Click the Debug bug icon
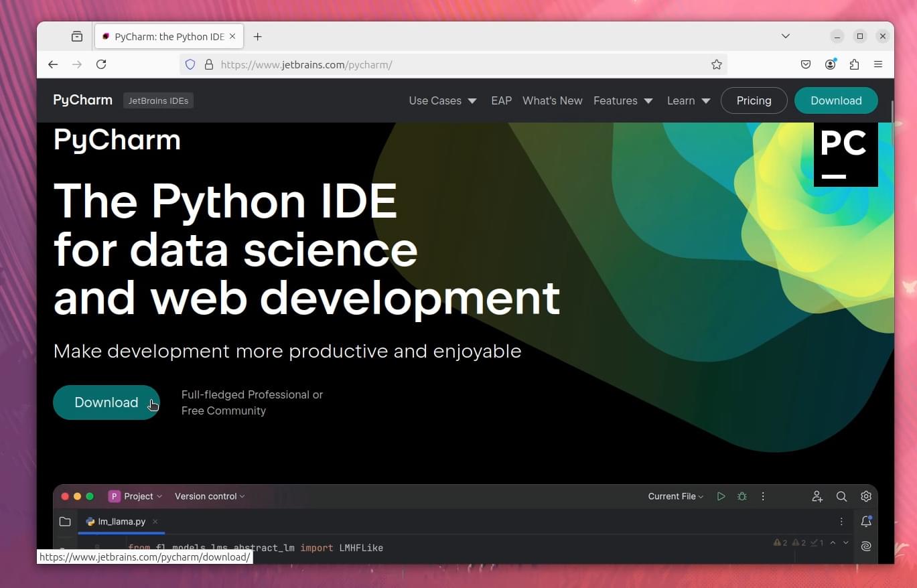 pos(742,496)
